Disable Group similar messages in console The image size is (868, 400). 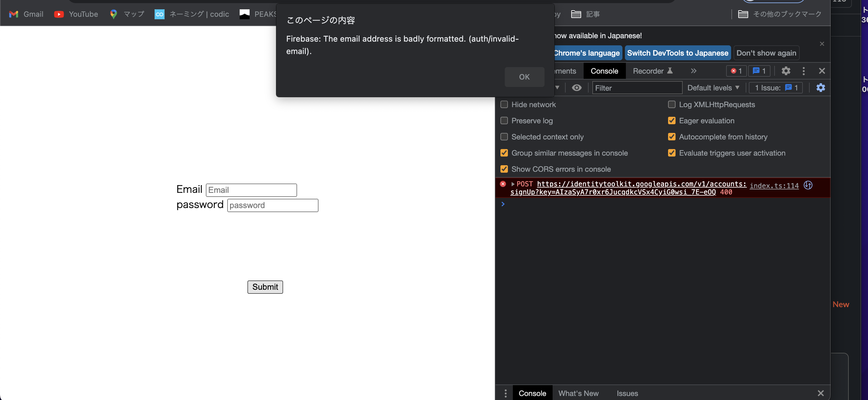pos(504,153)
